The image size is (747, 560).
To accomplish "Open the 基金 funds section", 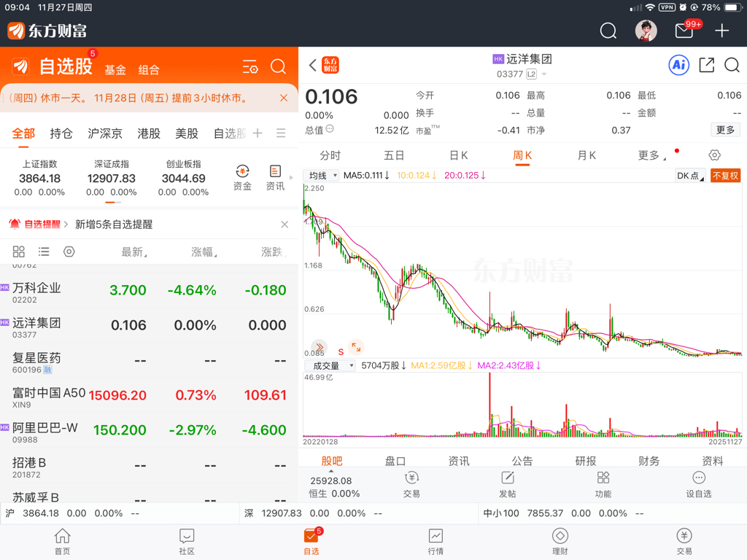I will pyautogui.click(x=115, y=70).
